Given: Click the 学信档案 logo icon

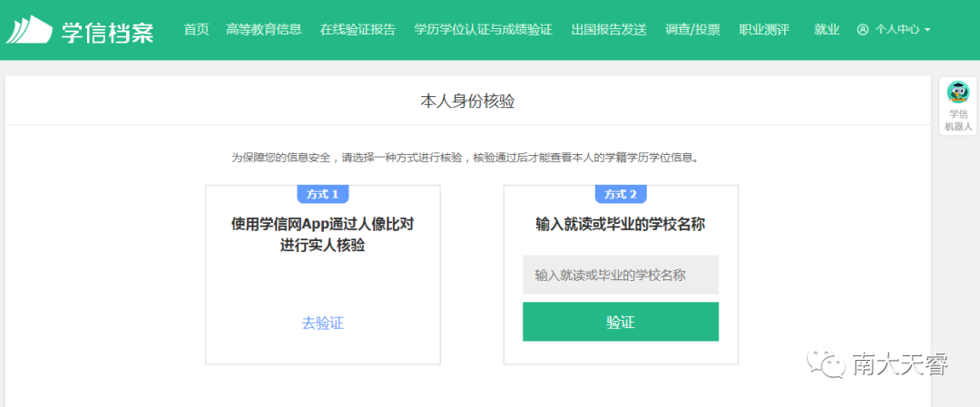Looking at the screenshot, I should click(29, 29).
